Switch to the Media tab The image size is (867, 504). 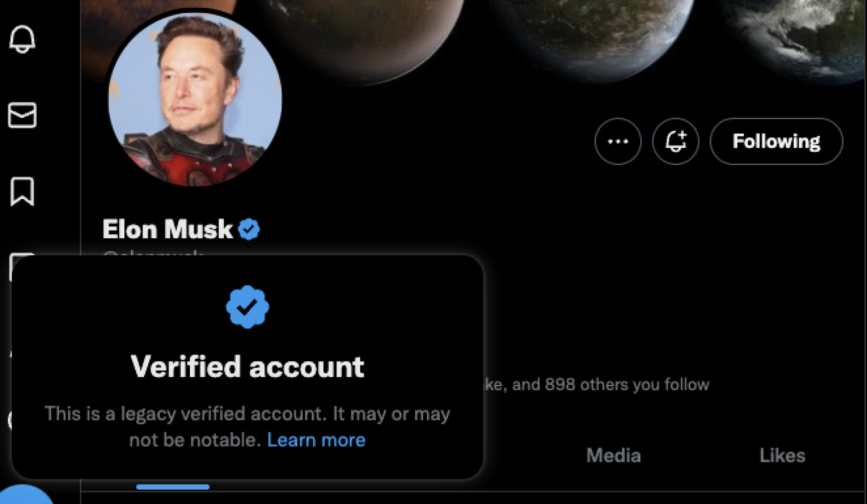click(613, 455)
